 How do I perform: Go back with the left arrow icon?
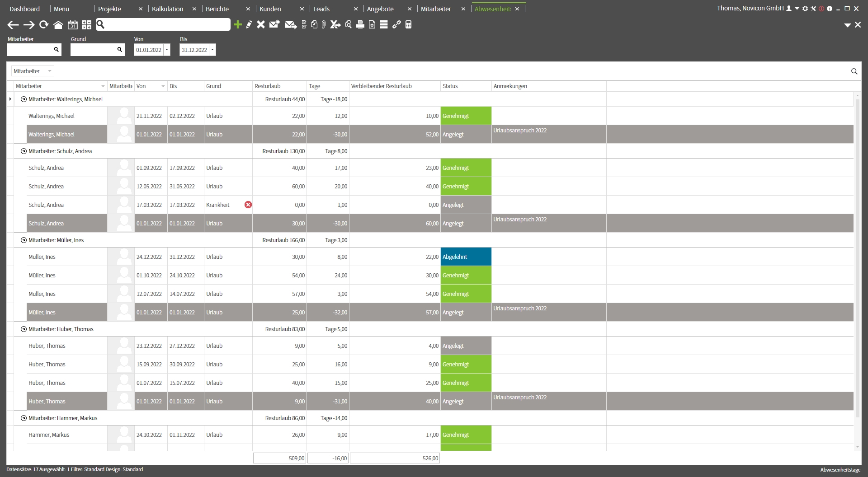(13, 25)
